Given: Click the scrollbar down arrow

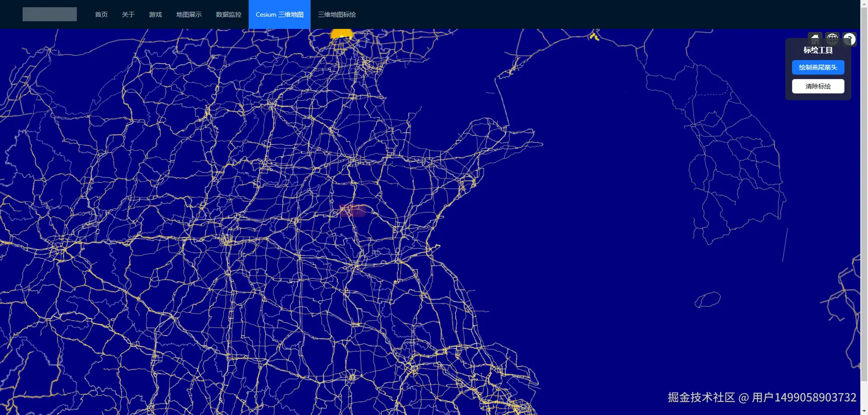Looking at the screenshot, I should (x=864, y=411).
